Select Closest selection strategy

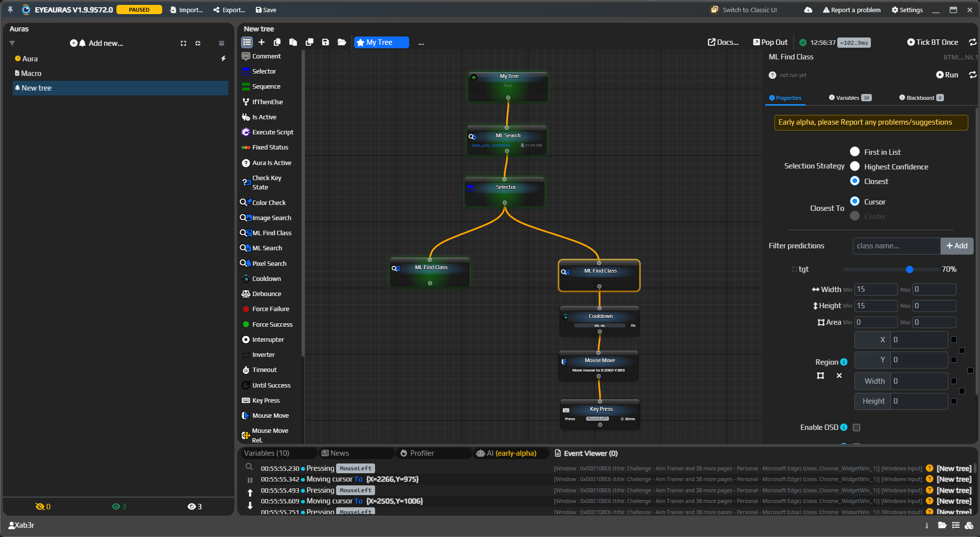(x=855, y=181)
